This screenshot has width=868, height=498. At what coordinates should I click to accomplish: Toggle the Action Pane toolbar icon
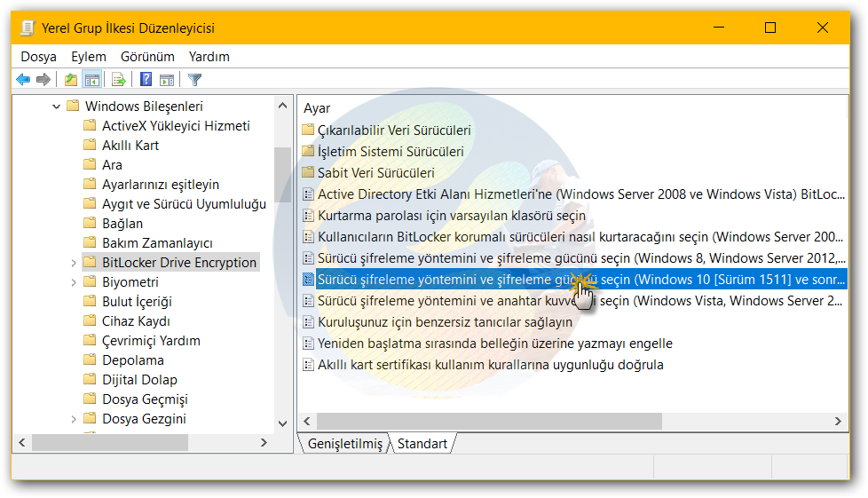(x=167, y=80)
